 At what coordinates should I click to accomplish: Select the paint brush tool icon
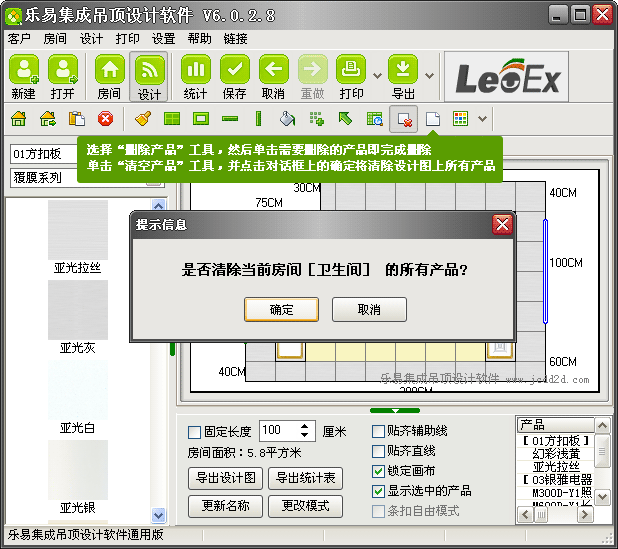tap(142, 119)
